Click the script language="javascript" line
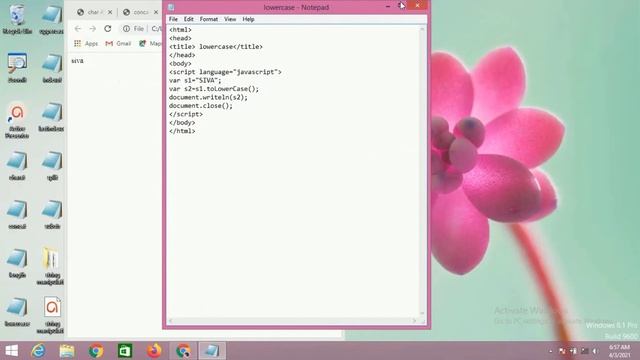640x360 pixels. [x=225, y=72]
